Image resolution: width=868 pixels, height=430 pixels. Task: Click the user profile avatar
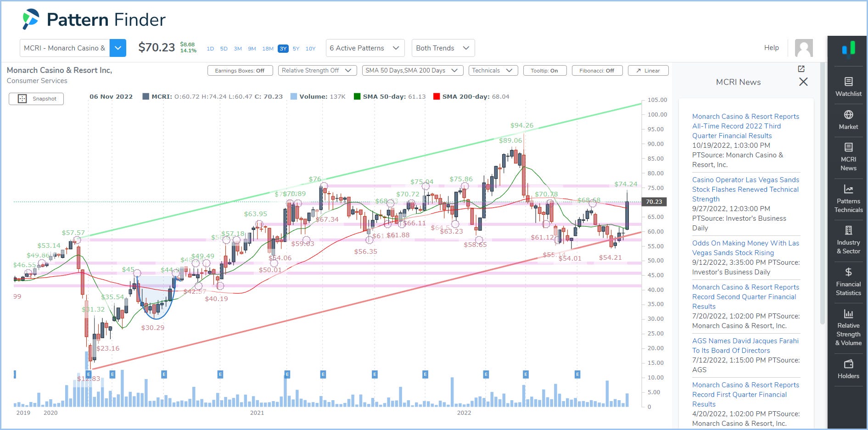click(804, 48)
